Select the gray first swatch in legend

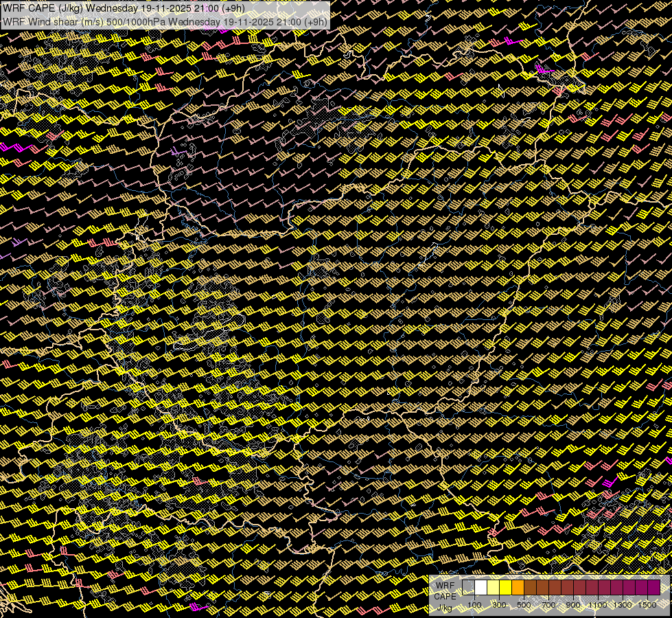pos(468,588)
